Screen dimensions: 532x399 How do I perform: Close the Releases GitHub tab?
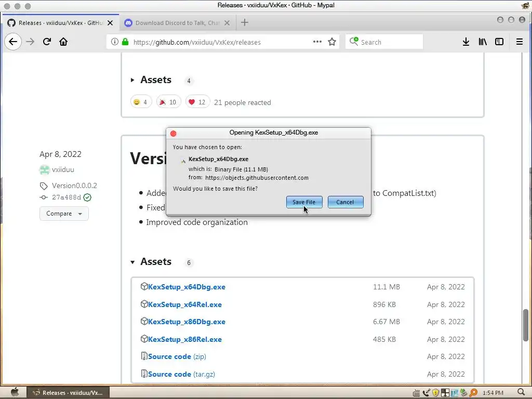(x=110, y=23)
